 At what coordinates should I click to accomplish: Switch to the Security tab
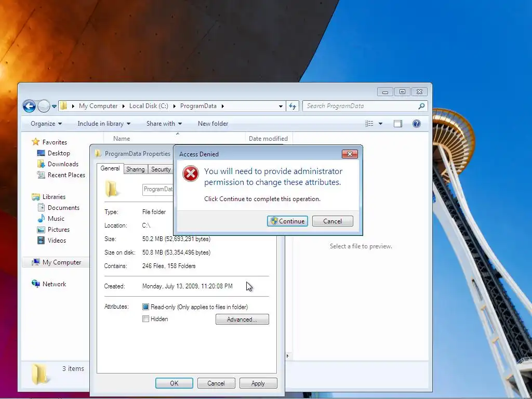(161, 169)
